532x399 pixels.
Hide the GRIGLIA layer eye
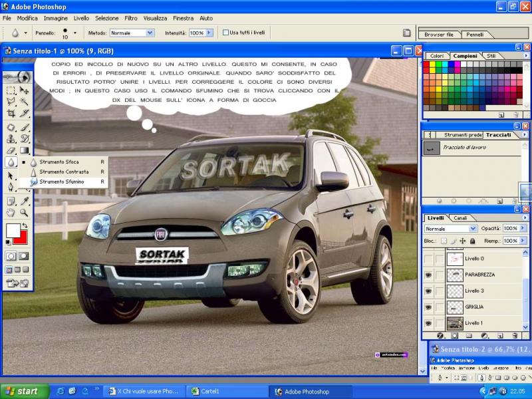pos(428,307)
